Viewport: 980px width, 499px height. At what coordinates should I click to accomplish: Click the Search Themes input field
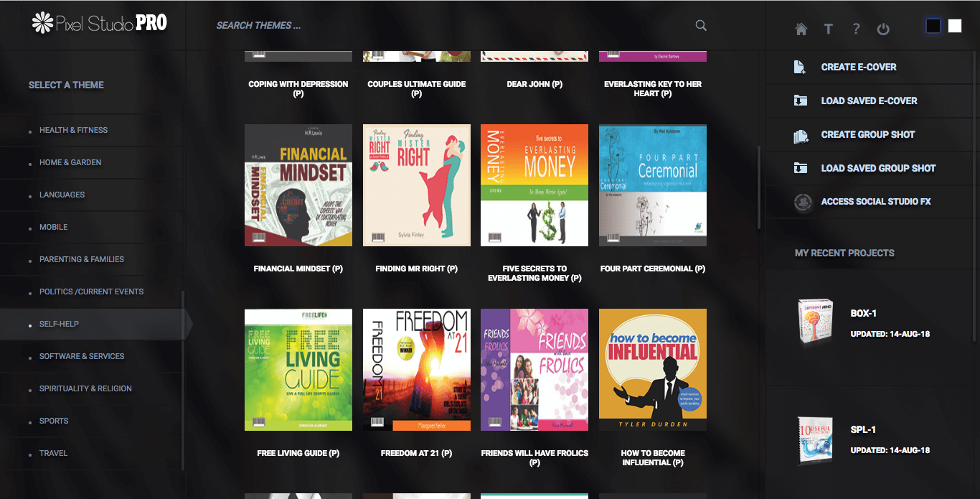click(x=452, y=26)
